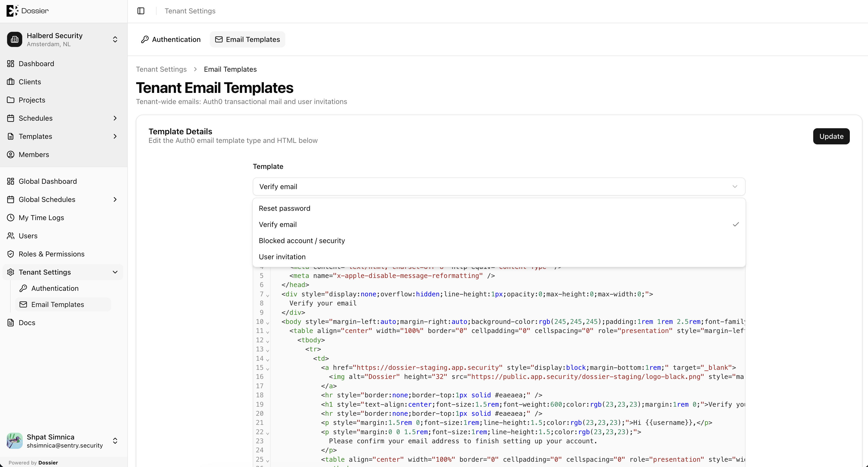Click the Template dropdown chevron arrow
The image size is (868, 467).
(x=735, y=187)
